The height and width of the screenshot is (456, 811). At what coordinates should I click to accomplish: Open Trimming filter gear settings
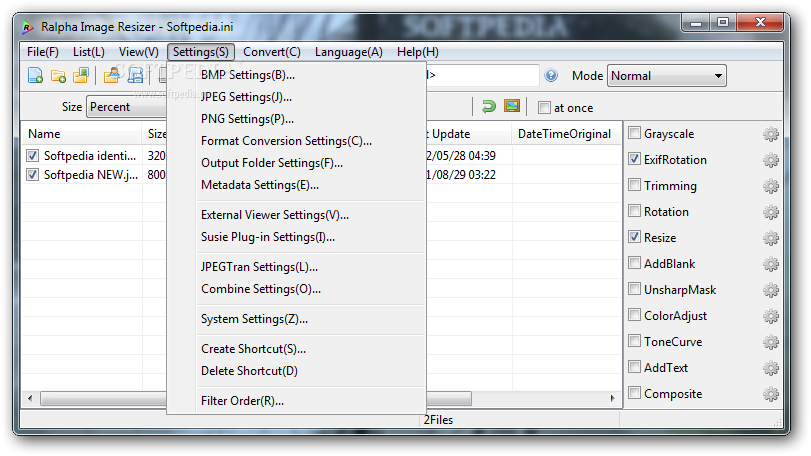[x=771, y=186]
